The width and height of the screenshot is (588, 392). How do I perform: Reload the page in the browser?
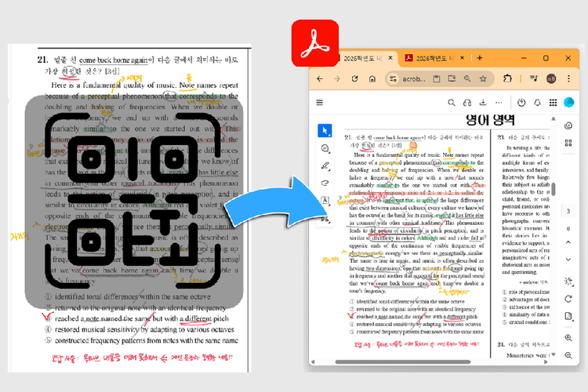coord(354,78)
